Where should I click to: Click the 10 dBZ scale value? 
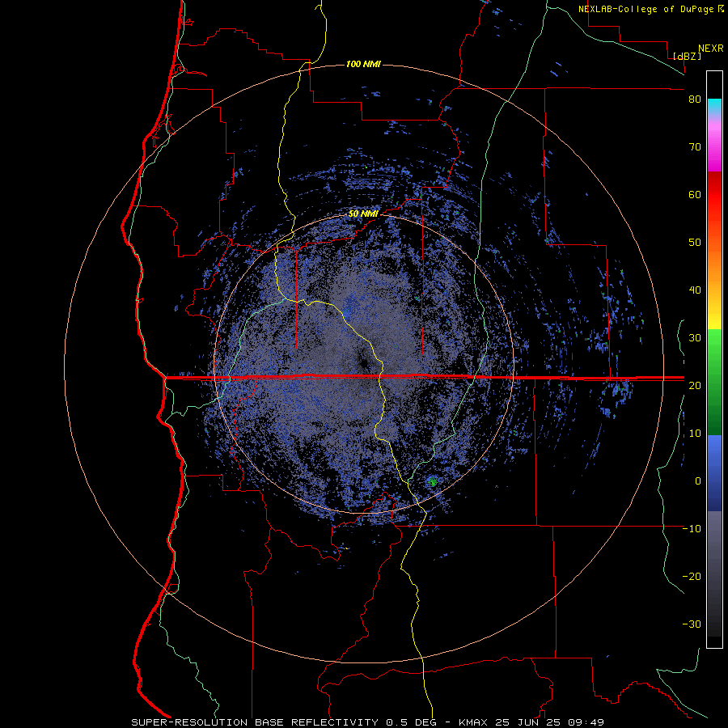(x=695, y=434)
